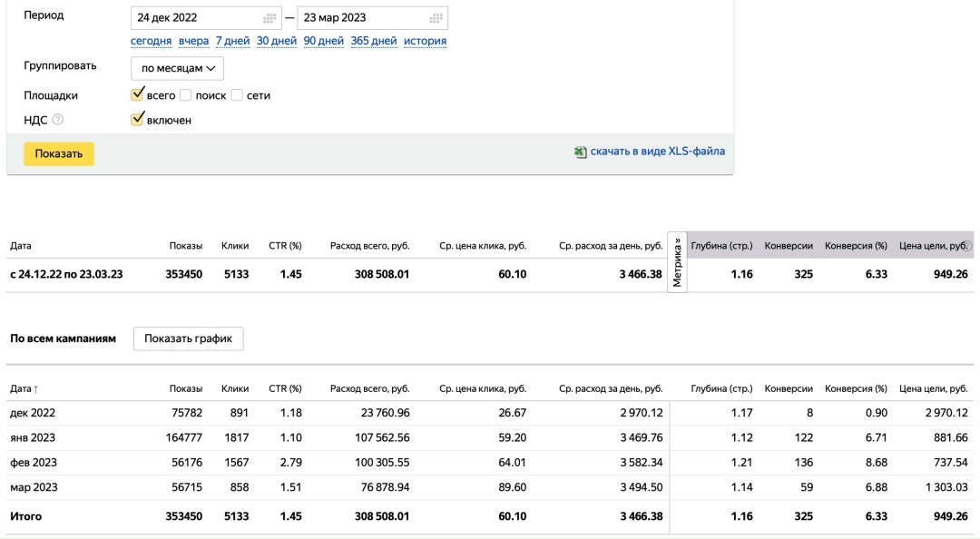Choose the история period link
This screenshot has width=980, height=539.
[x=425, y=41]
